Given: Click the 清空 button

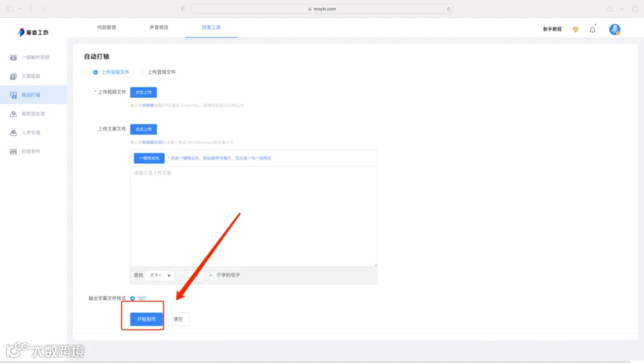Looking at the screenshot, I should coord(178,319).
